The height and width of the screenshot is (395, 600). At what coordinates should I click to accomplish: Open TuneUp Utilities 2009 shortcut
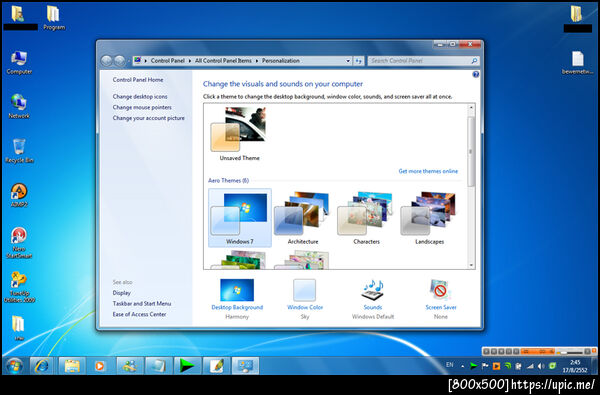[19, 287]
